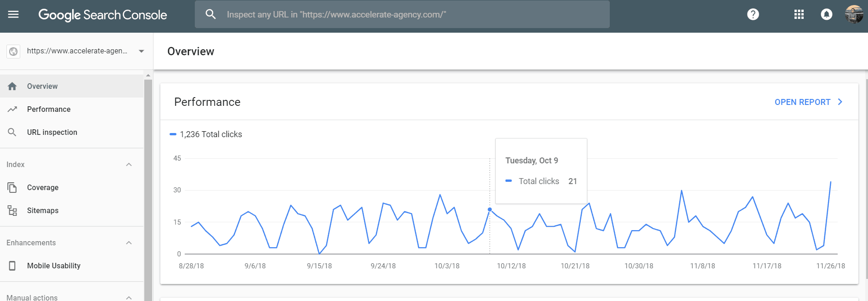Go to Performance in sidebar

coord(49,109)
